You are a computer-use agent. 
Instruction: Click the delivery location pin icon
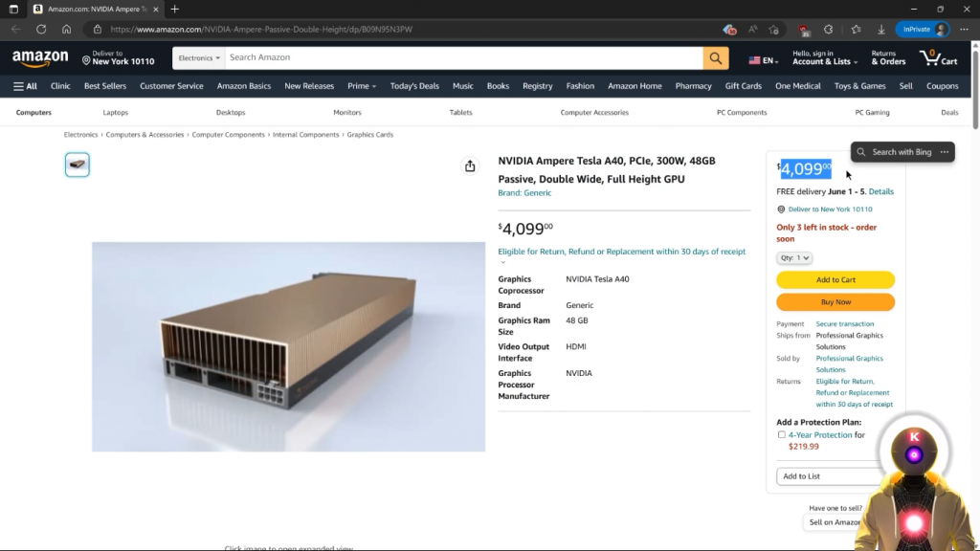[86, 60]
